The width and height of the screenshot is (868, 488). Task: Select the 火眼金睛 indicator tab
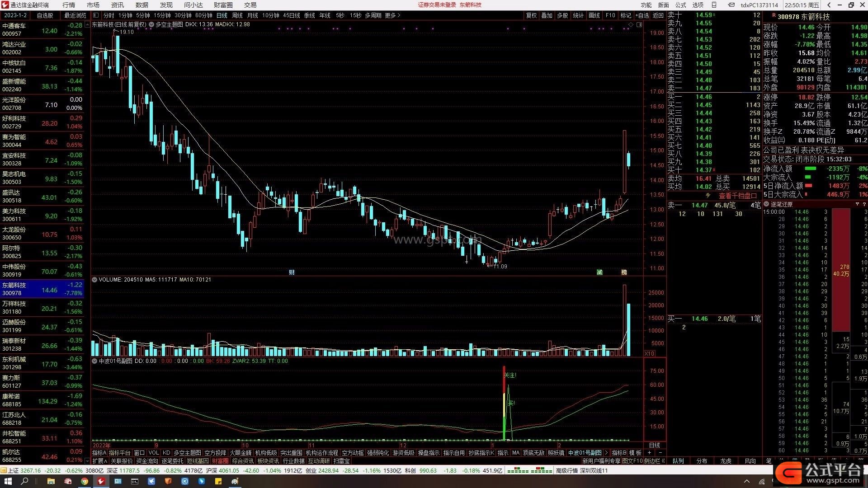[241, 453]
